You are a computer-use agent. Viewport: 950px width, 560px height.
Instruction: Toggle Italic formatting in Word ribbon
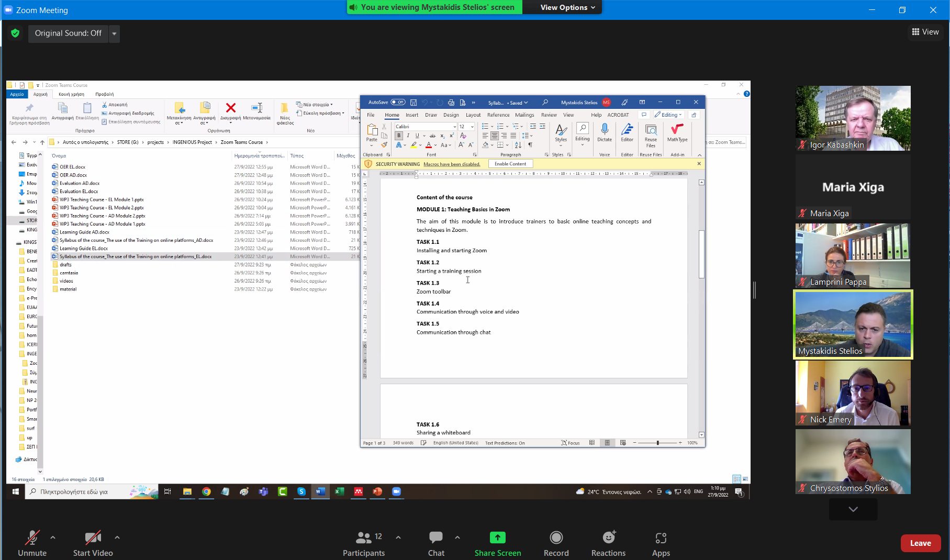408,136
